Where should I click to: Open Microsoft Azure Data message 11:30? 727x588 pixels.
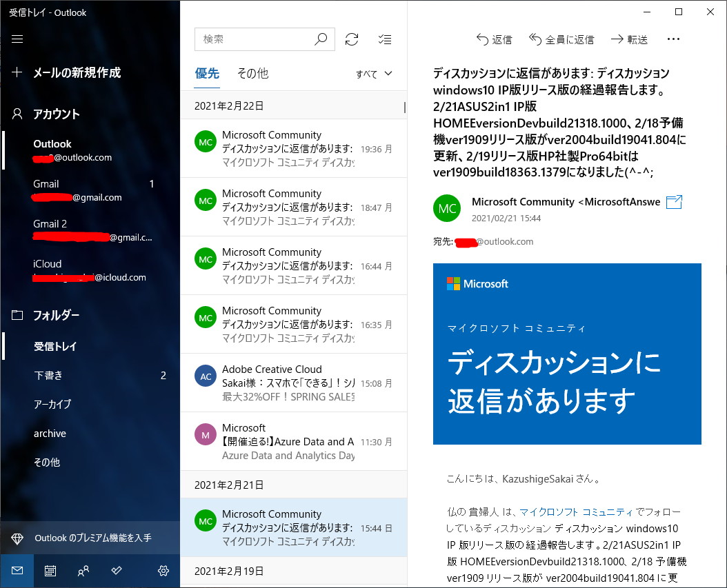(293, 441)
